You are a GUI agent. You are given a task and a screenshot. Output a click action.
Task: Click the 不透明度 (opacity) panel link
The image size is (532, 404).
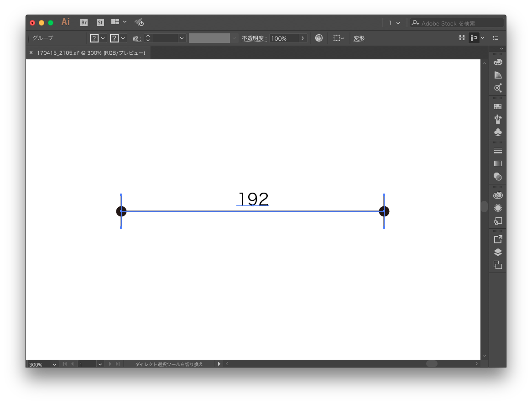click(x=254, y=38)
